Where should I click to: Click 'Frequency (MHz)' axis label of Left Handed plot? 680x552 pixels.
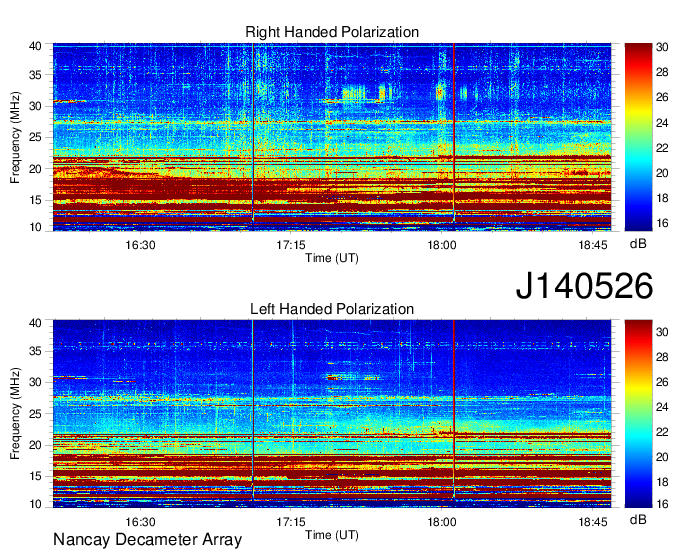click(15, 414)
